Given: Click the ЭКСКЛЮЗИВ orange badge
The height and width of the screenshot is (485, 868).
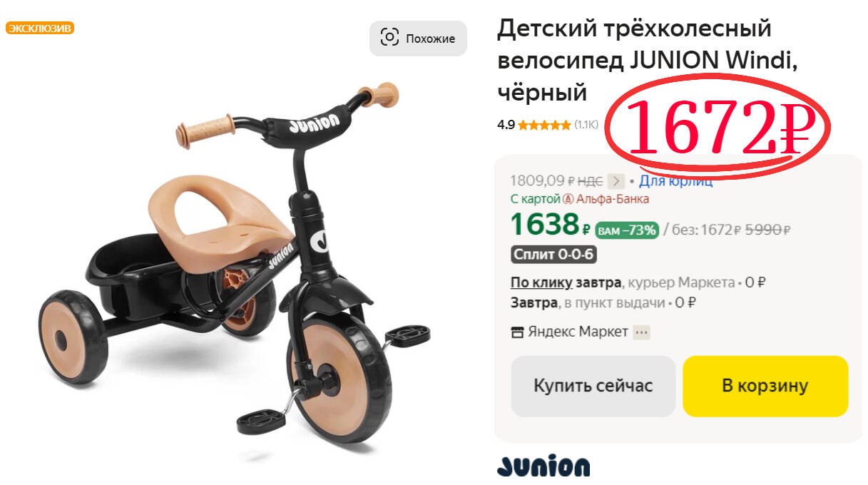Looking at the screenshot, I should tap(40, 29).
